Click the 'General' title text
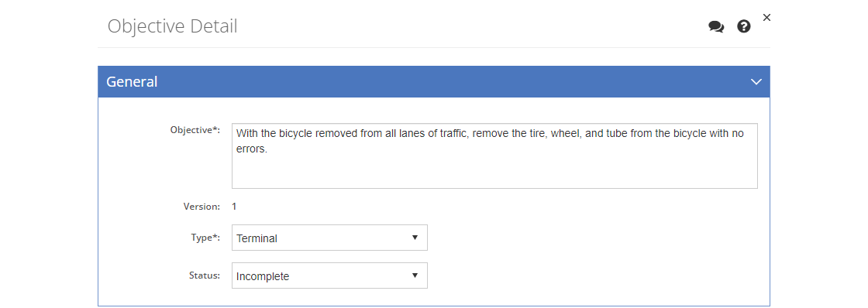The height and width of the screenshot is (308, 868). [132, 82]
